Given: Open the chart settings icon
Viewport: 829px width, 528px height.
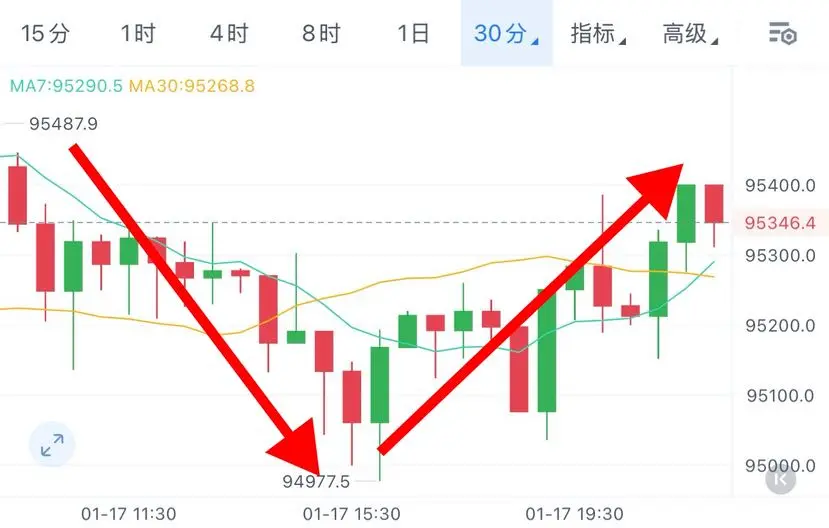Looking at the screenshot, I should pyautogui.click(x=782, y=34).
